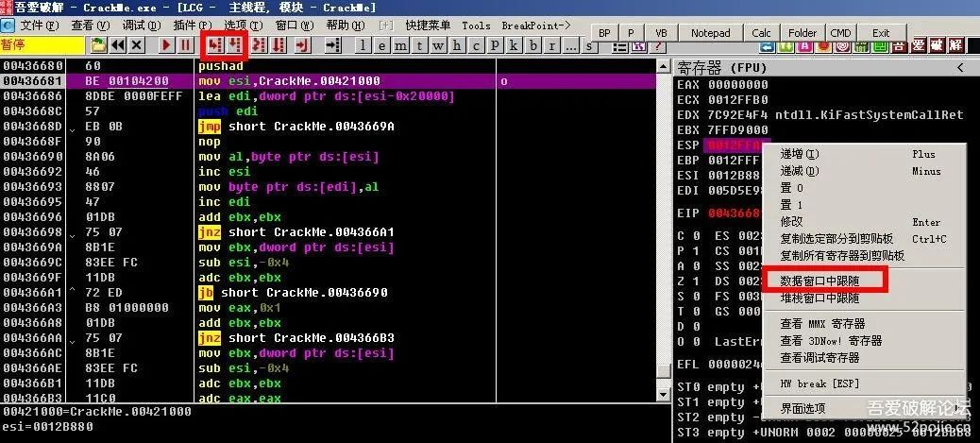Click the Open file toolbar icon

[99, 45]
